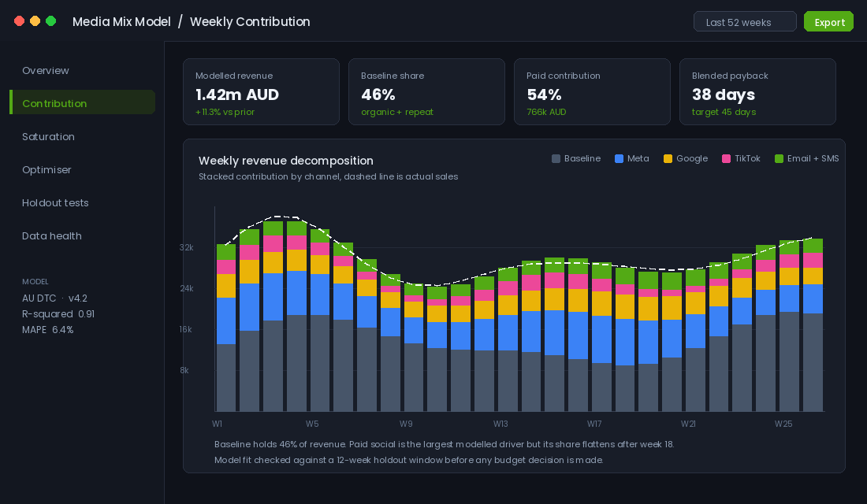
Task: Click the R-squared 0.91 value
Action: click(x=58, y=314)
